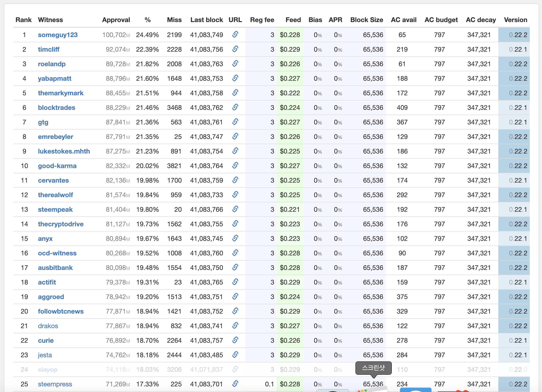The image size is (542, 392).
Task: Open lukestokes.mhth witness profile
Action: (x=64, y=151)
